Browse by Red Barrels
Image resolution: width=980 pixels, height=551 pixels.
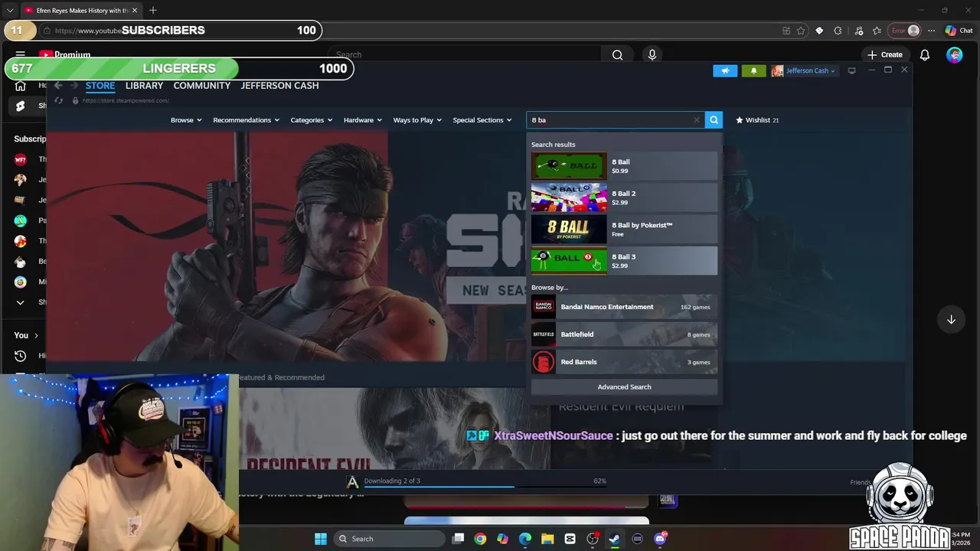pyautogui.click(x=624, y=362)
